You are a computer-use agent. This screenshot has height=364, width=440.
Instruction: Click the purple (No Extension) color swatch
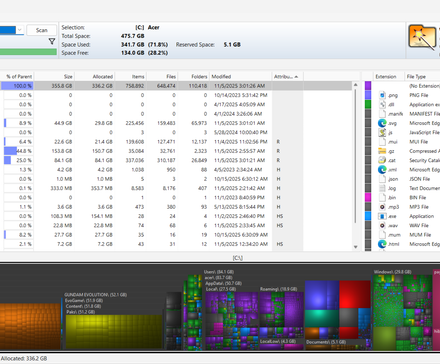[x=368, y=86]
